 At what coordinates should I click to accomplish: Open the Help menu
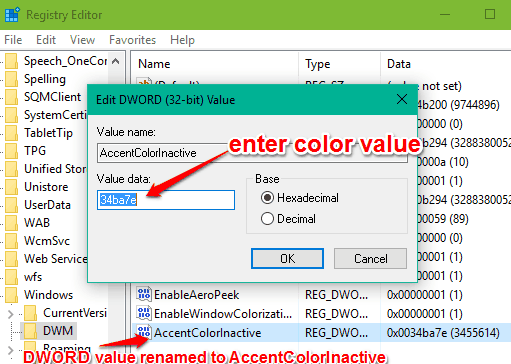pos(182,40)
